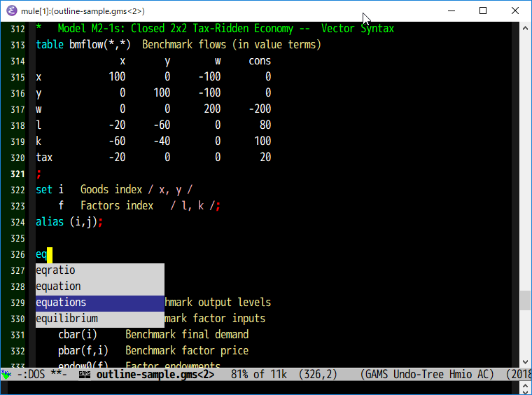Click buffer name outline-sample.gms<2> in mode line

coord(155,374)
